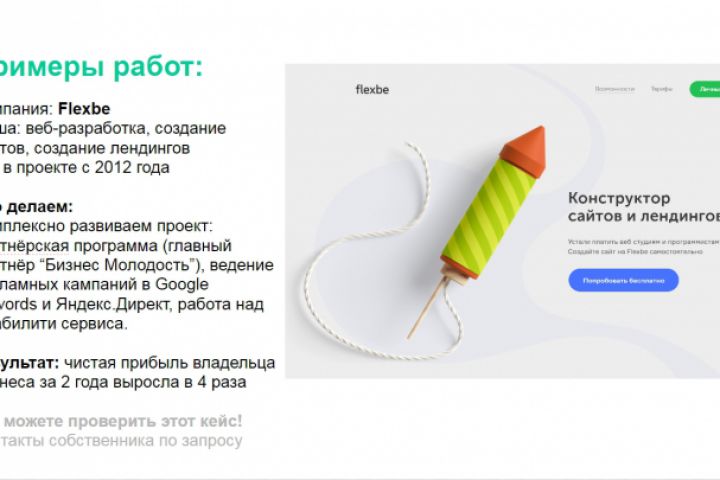
Task: Click the Устали платить веб студиям subtitle
Action: coord(644,242)
